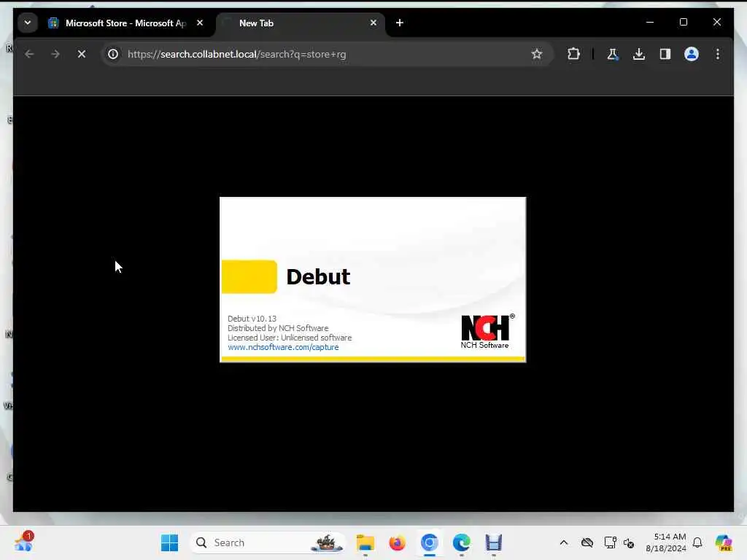Open the notifications bell
The image size is (747, 560).
[697, 542]
